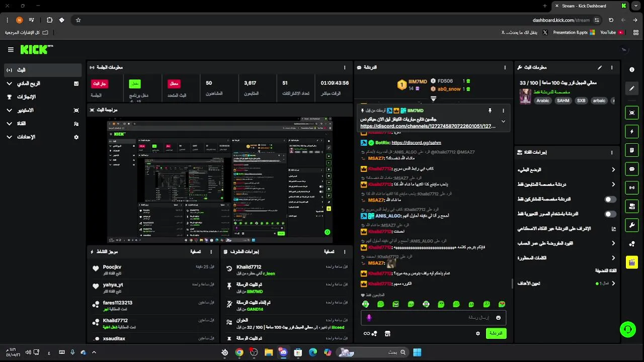Toggle subscribers-only chat switch
644x362 pixels.
tap(610, 199)
